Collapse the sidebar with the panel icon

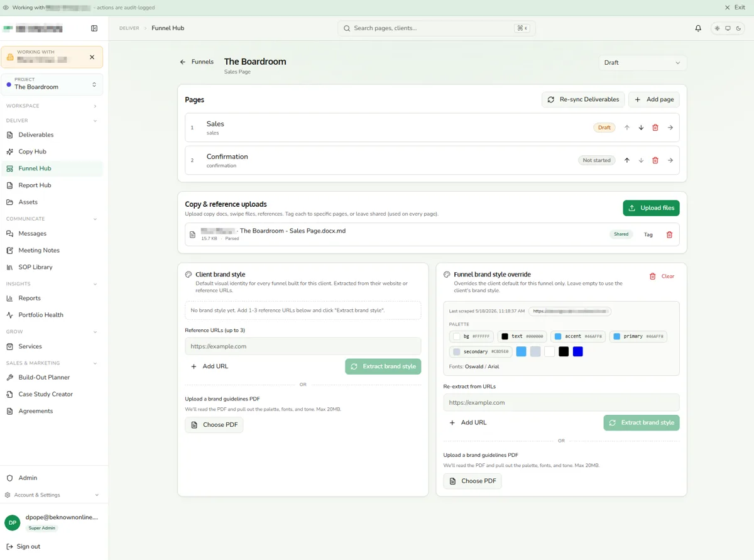[x=94, y=28]
